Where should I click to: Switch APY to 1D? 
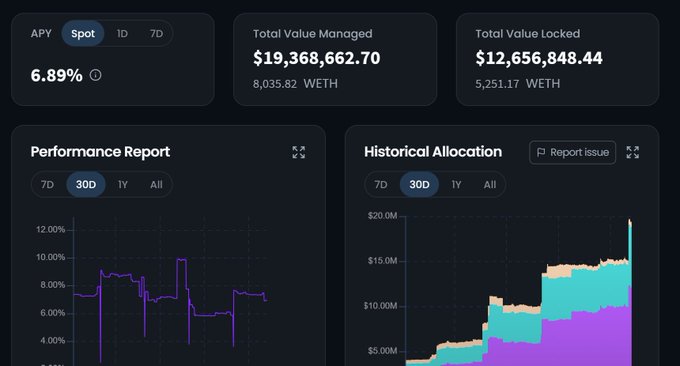[122, 33]
